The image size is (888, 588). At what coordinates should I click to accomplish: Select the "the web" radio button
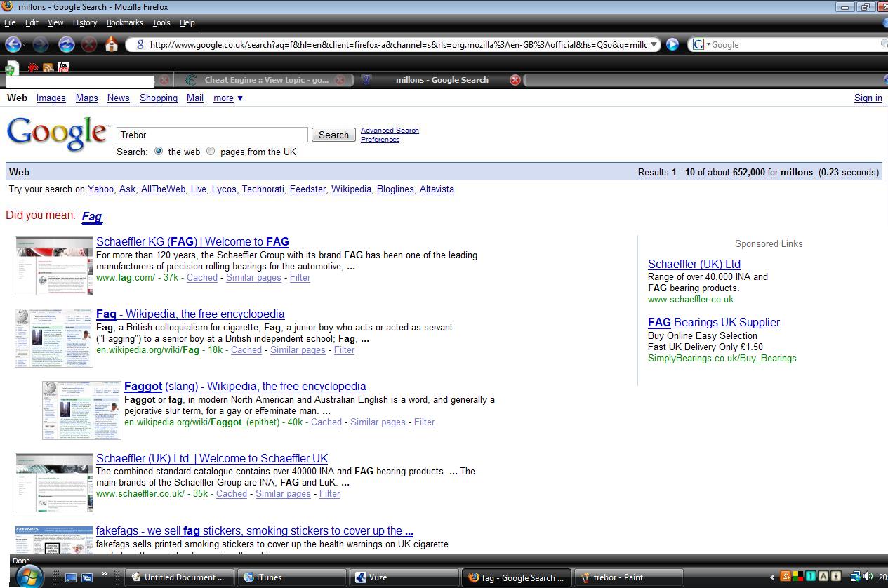point(159,151)
